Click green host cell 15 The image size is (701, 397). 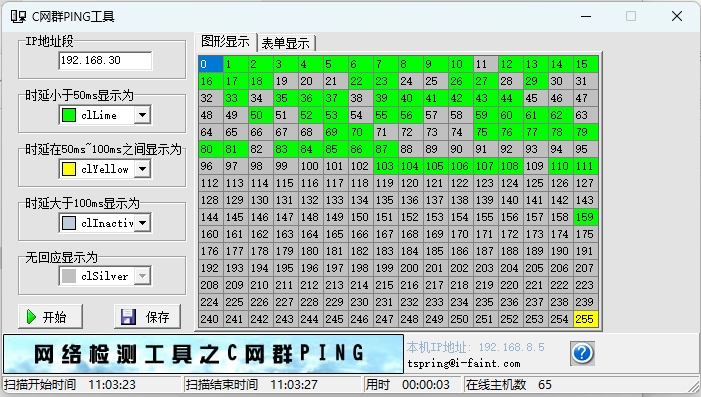(x=586, y=64)
